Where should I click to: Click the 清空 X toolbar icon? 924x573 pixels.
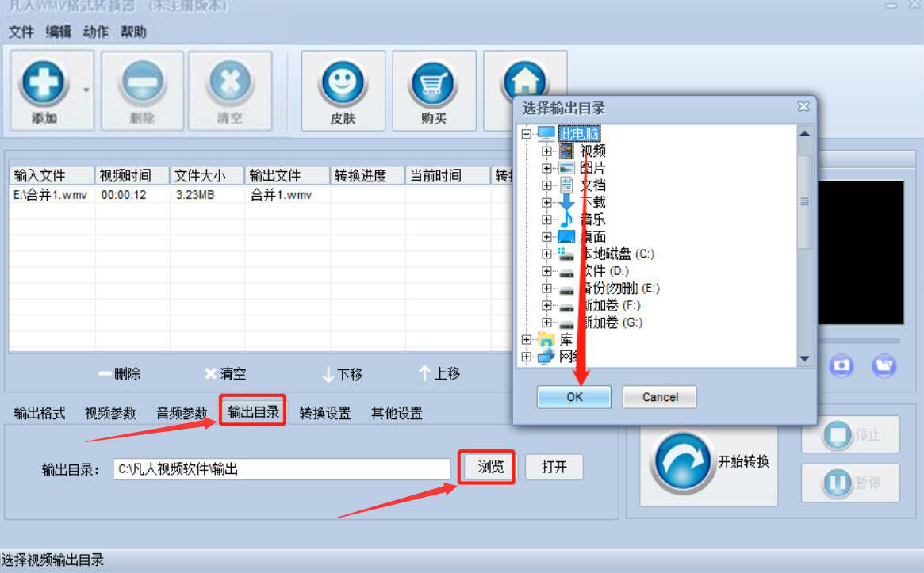click(230, 82)
